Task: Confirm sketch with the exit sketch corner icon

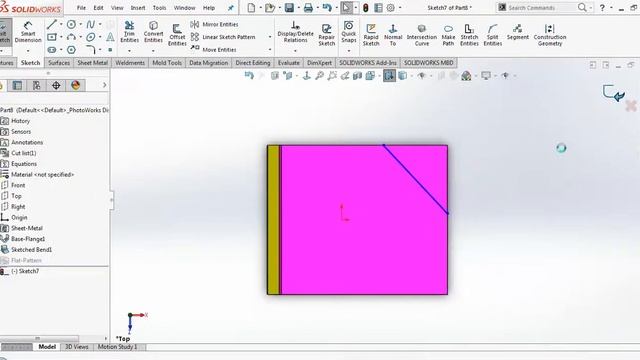Action: tap(613, 93)
